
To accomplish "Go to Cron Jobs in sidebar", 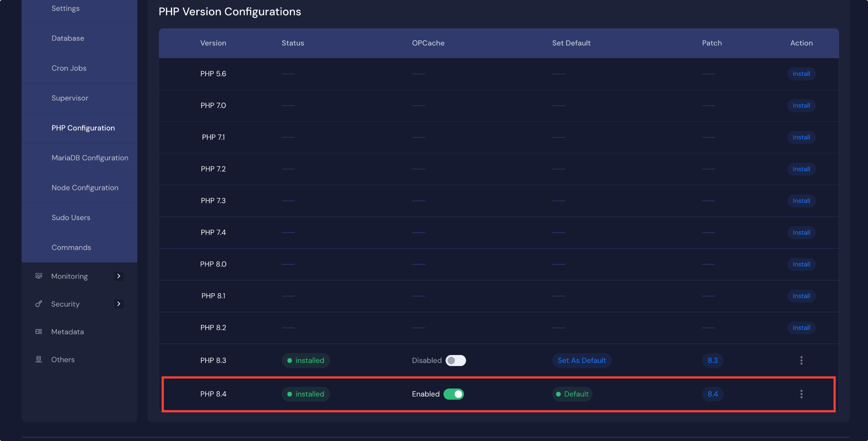I will click(69, 68).
